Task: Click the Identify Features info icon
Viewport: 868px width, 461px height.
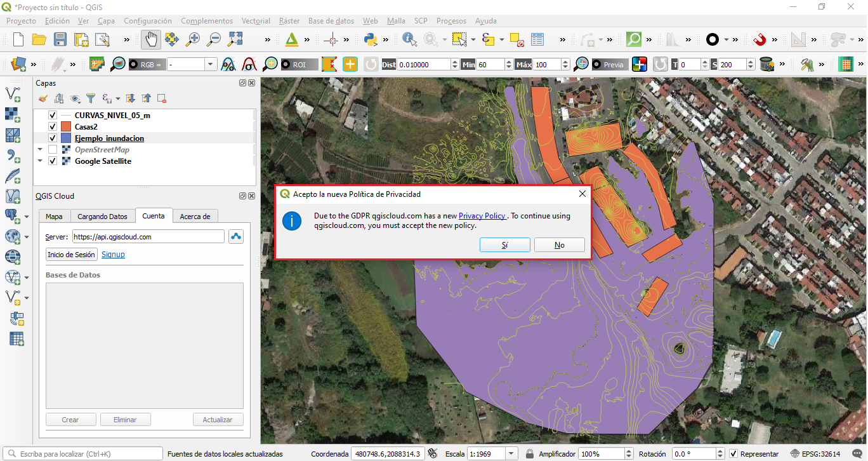Action: tap(409, 39)
